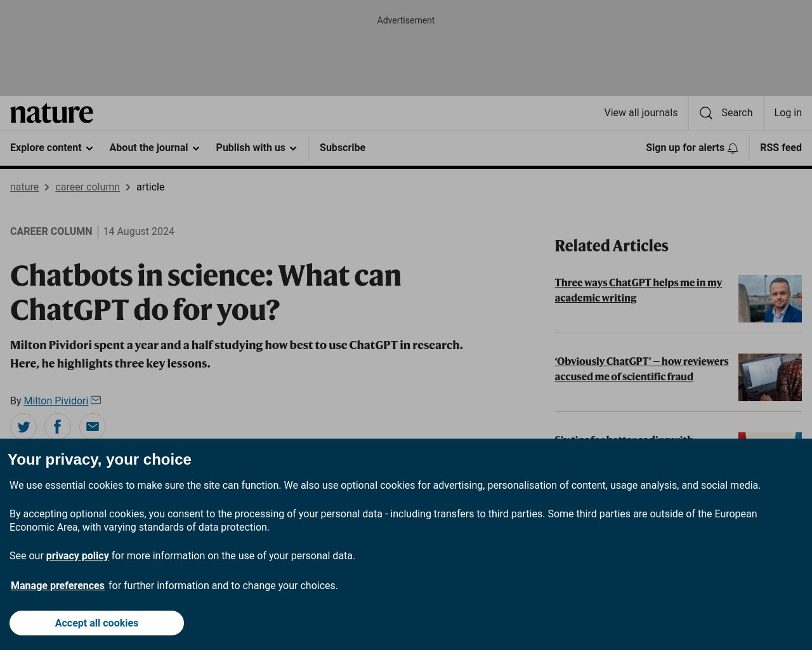The height and width of the screenshot is (650, 812).
Task: Open Manage preferences
Action: (x=58, y=586)
